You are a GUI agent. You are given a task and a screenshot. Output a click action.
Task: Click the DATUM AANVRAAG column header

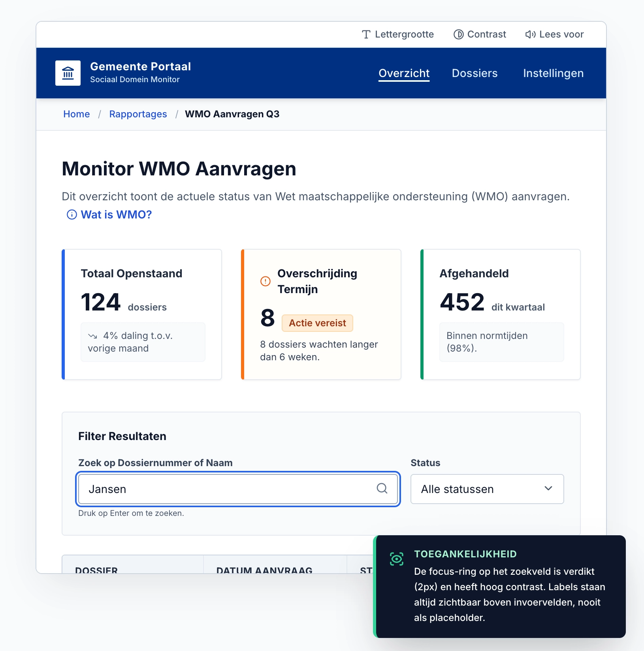264,570
